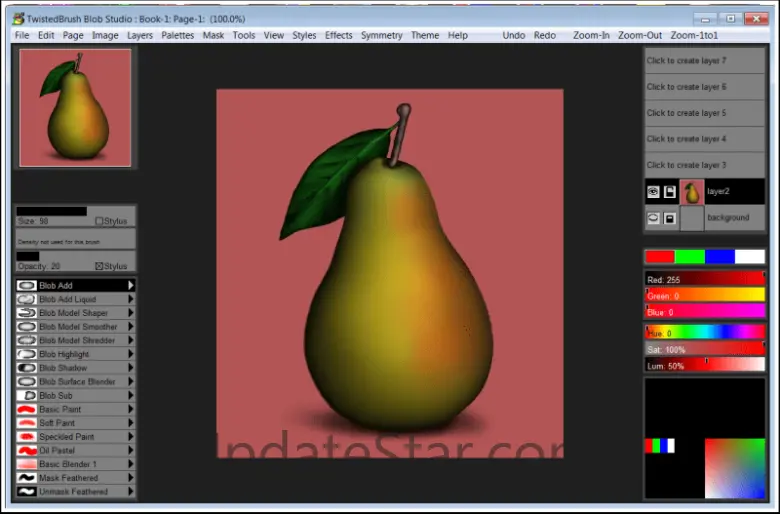The height and width of the screenshot is (514, 780).
Task: Choose the Blob Model Shaper brush icon
Action: coord(27,313)
